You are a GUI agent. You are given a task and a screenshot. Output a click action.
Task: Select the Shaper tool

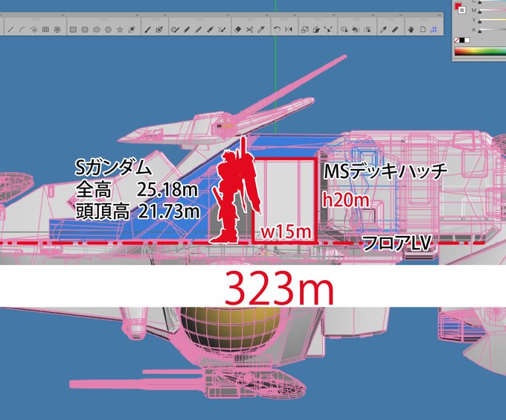click(x=175, y=30)
